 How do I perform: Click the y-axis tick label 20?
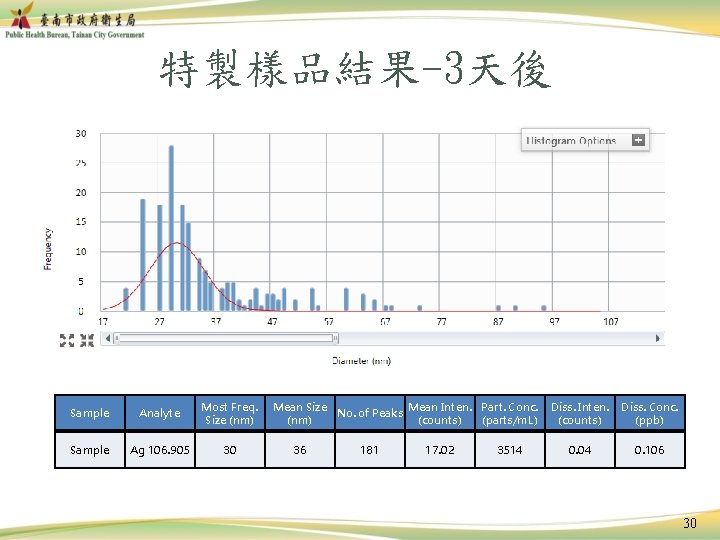(81, 192)
